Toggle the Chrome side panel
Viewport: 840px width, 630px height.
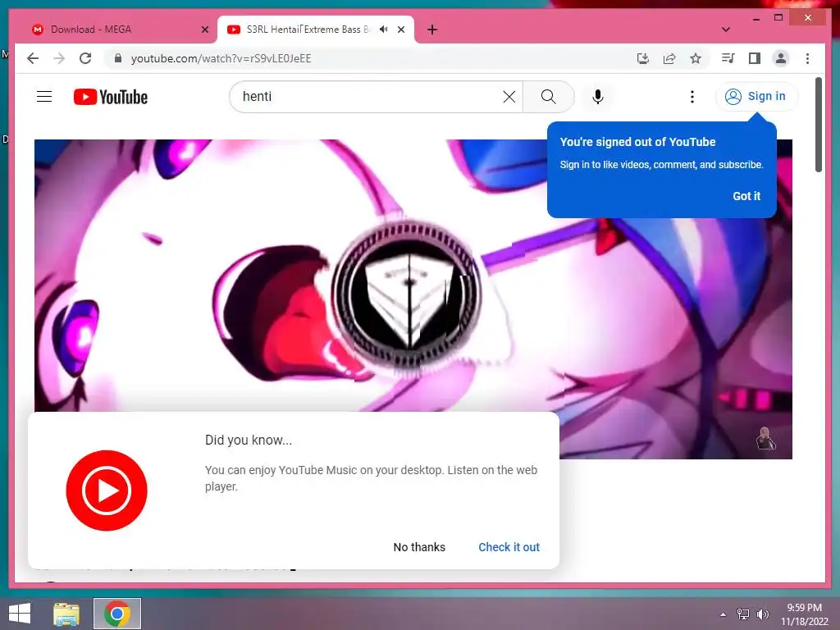coord(755,58)
